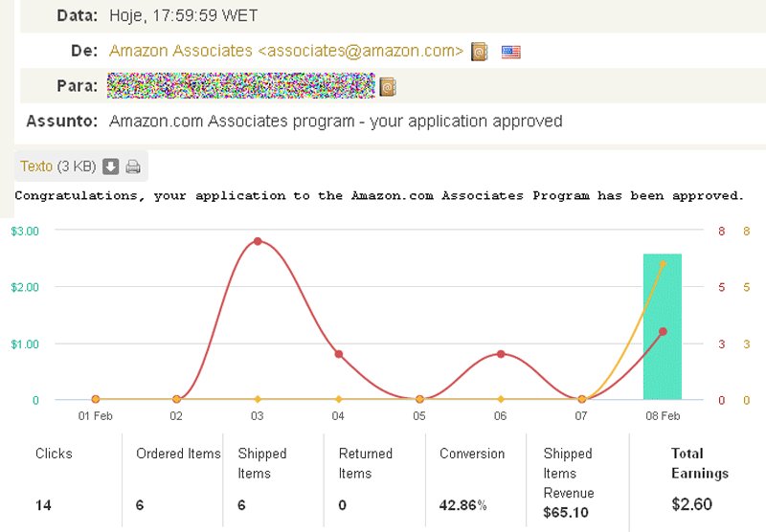
Task: Click the date 'Hoje, 17:59:59 WET'
Action: (x=183, y=15)
